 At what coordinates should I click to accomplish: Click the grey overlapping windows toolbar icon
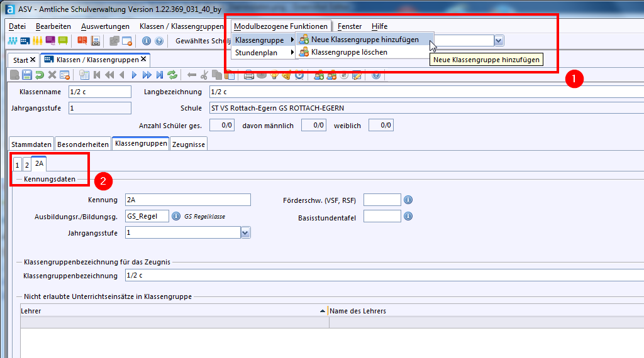point(114,41)
